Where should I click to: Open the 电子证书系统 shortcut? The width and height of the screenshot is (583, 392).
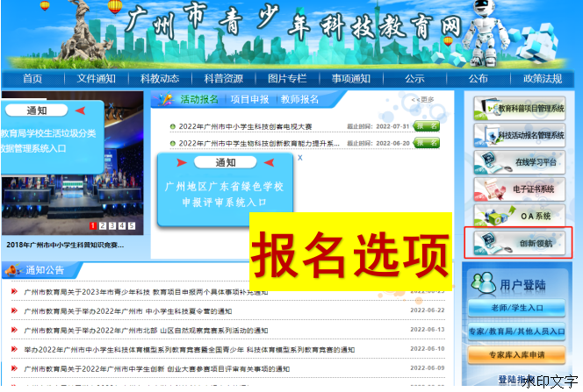click(520, 189)
